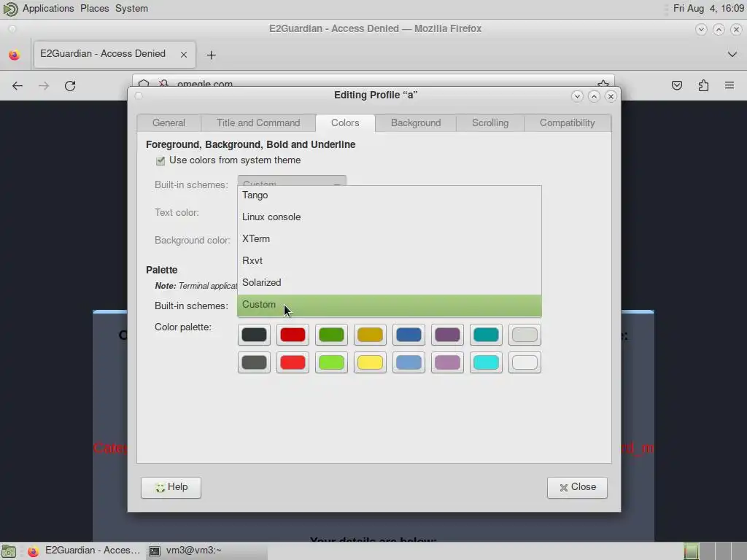The image size is (747, 560).
Task: Pick the dark gray palette swatch top row
Action: [x=254, y=335]
